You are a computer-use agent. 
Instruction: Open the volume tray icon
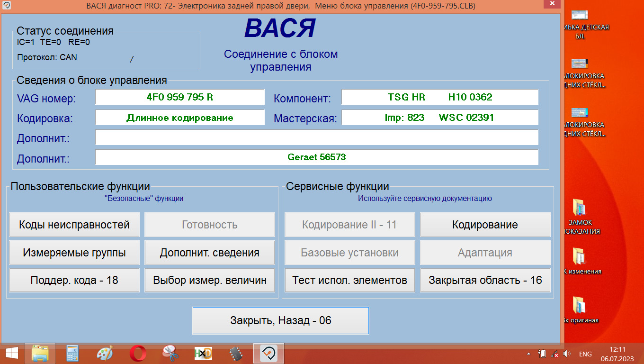[x=567, y=354]
